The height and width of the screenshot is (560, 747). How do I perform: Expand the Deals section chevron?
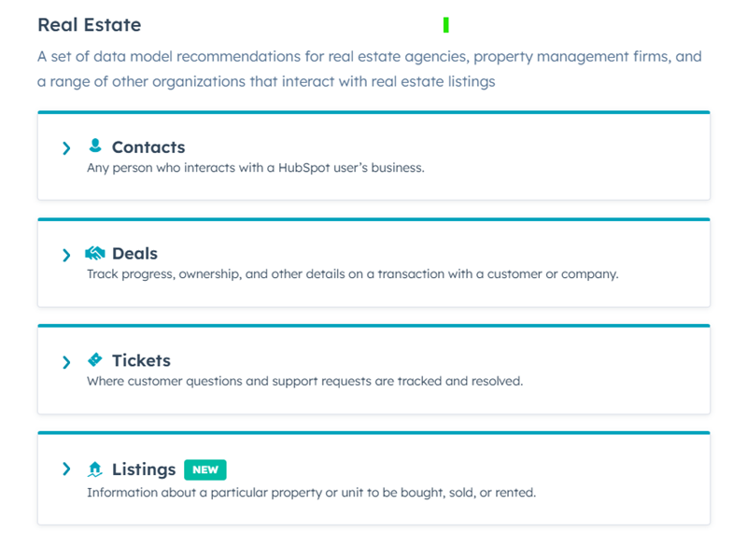66,255
